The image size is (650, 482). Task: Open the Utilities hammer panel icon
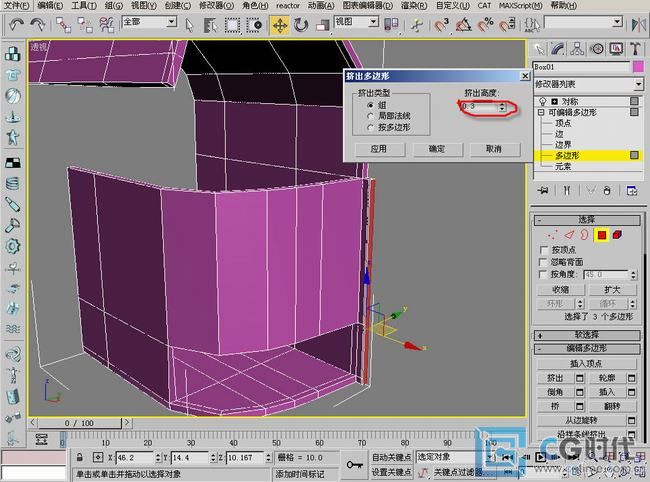coord(635,49)
